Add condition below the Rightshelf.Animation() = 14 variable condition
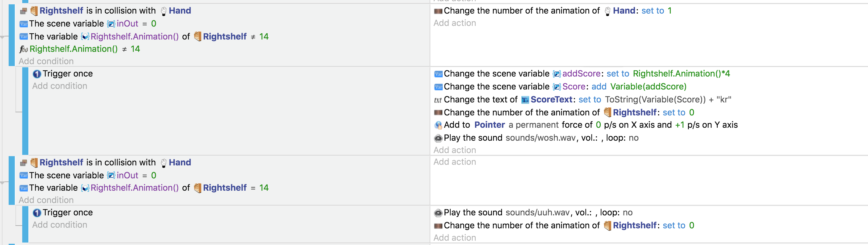The width and height of the screenshot is (868, 245). click(x=46, y=200)
